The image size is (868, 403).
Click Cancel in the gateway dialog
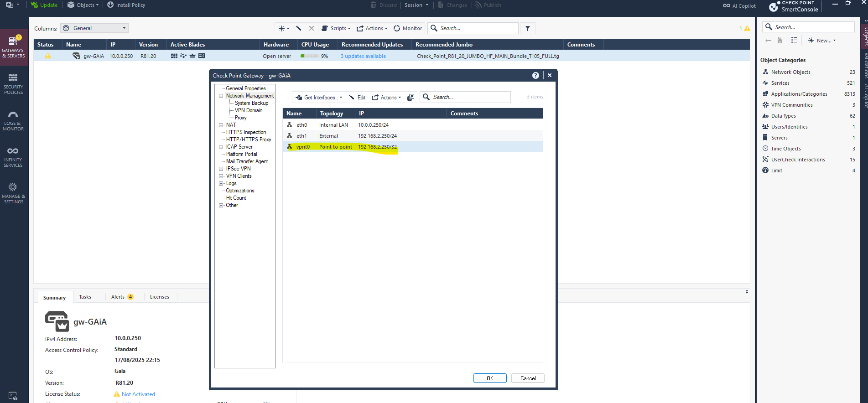point(528,378)
